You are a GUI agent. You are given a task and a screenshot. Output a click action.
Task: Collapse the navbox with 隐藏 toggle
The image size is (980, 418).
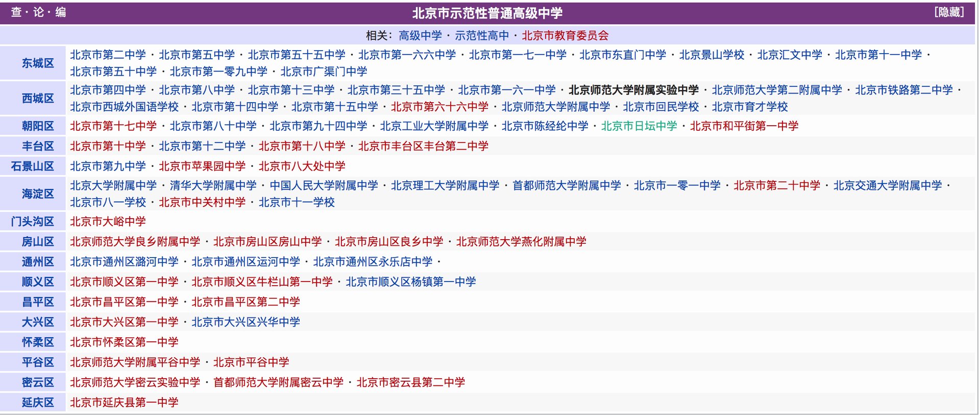pos(949,12)
